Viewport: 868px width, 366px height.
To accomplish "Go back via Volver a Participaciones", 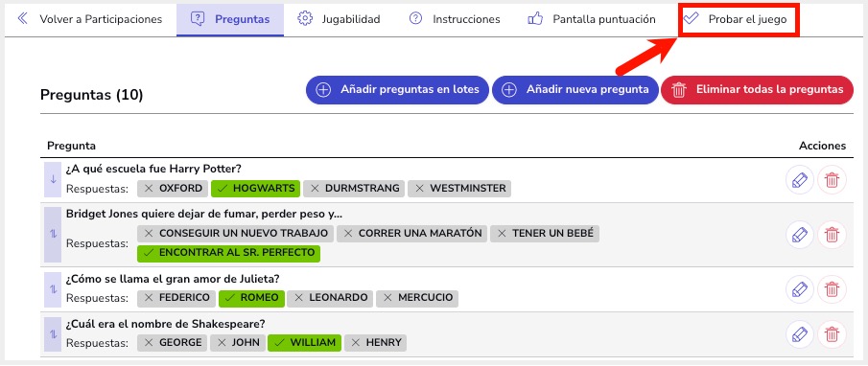I will tap(89, 19).
